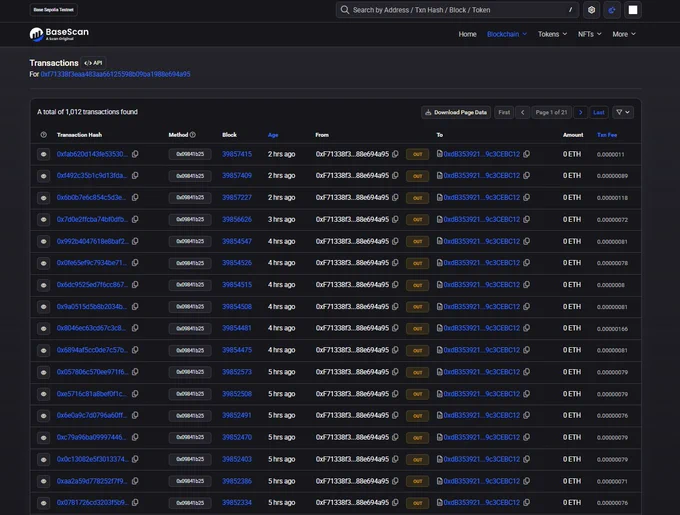Expand the Blockchain menu dropdown
This screenshot has height=515, width=680.
[x=507, y=34]
